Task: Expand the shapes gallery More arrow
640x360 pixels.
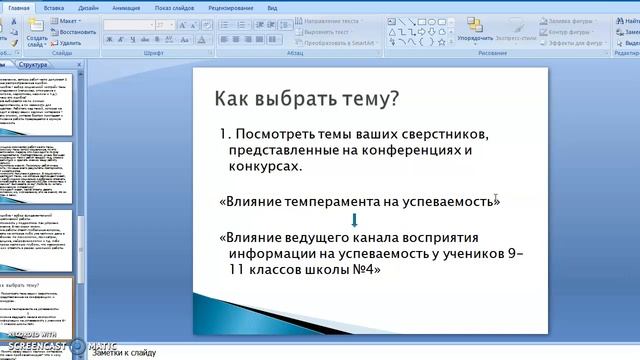Action: [451, 42]
